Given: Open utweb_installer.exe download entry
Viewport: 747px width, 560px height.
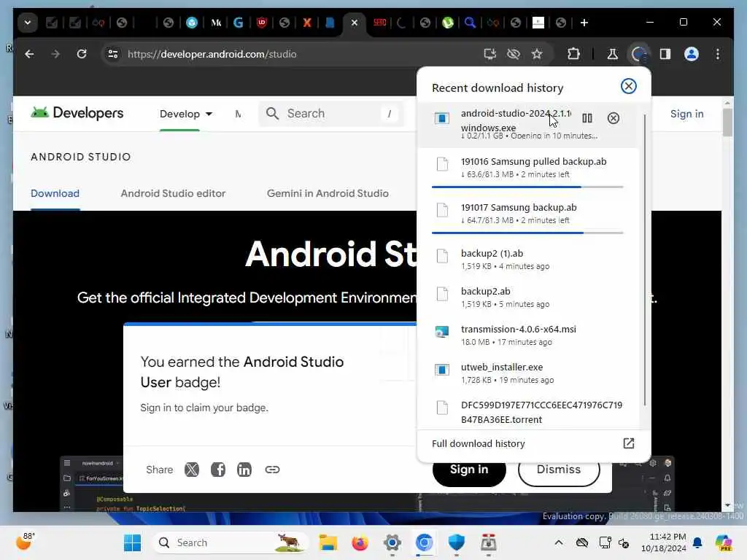Looking at the screenshot, I should (528, 373).
